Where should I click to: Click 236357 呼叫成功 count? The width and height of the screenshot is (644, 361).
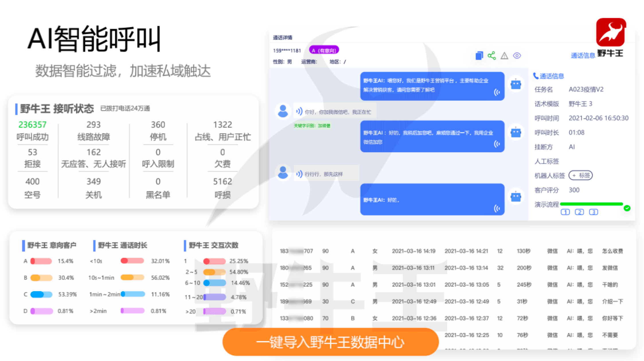pos(32,125)
